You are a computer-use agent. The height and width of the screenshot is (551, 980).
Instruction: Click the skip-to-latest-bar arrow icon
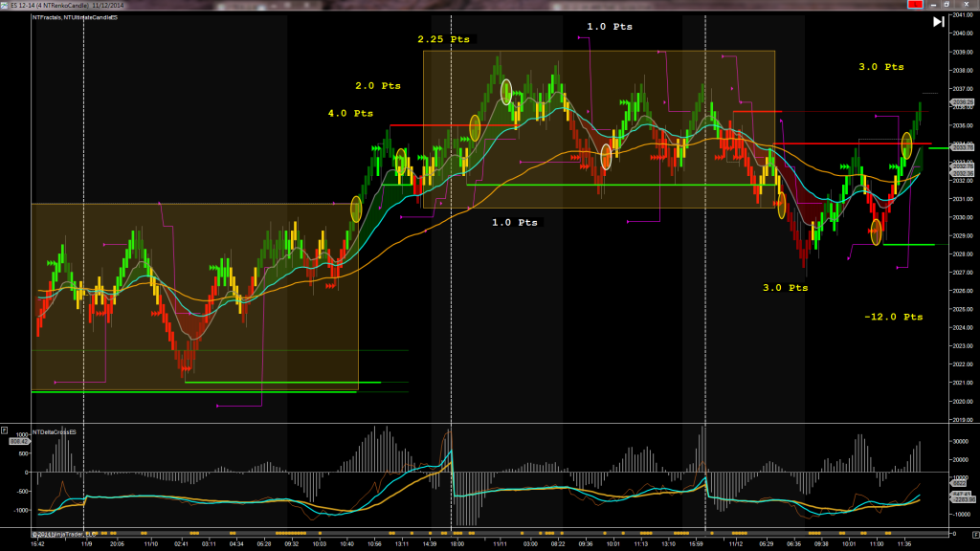[x=938, y=22]
